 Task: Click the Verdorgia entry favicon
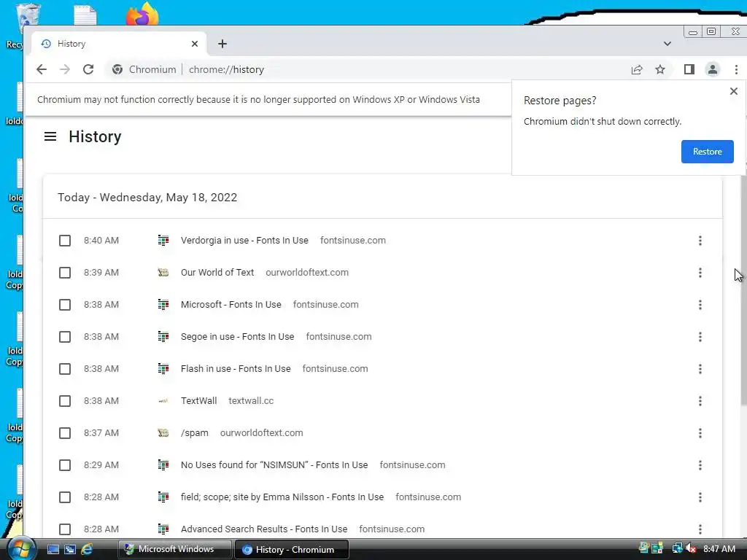point(163,241)
